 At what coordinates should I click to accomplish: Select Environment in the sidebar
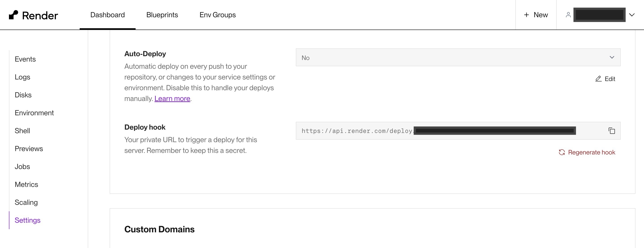click(x=34, y=113)
